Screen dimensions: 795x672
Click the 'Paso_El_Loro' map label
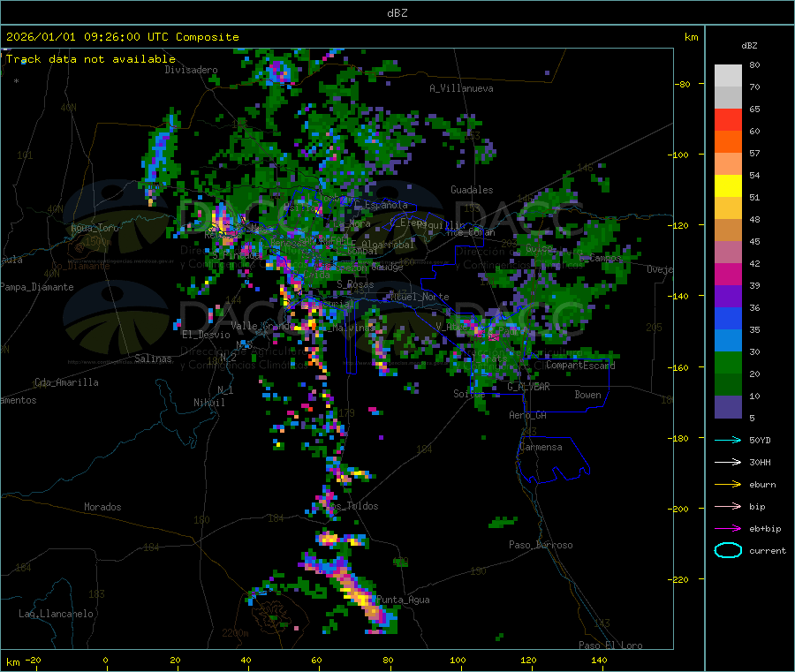point(611,646)
